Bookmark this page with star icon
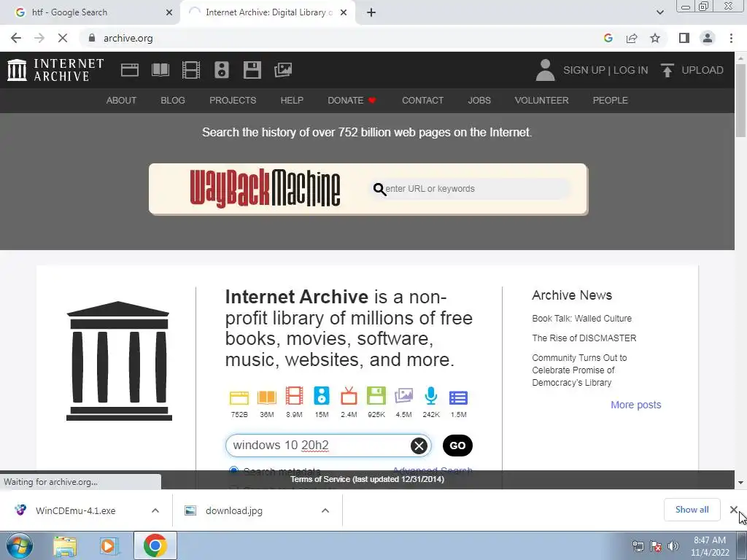Viewport: 747px width, 560px height. pos(655,38)
